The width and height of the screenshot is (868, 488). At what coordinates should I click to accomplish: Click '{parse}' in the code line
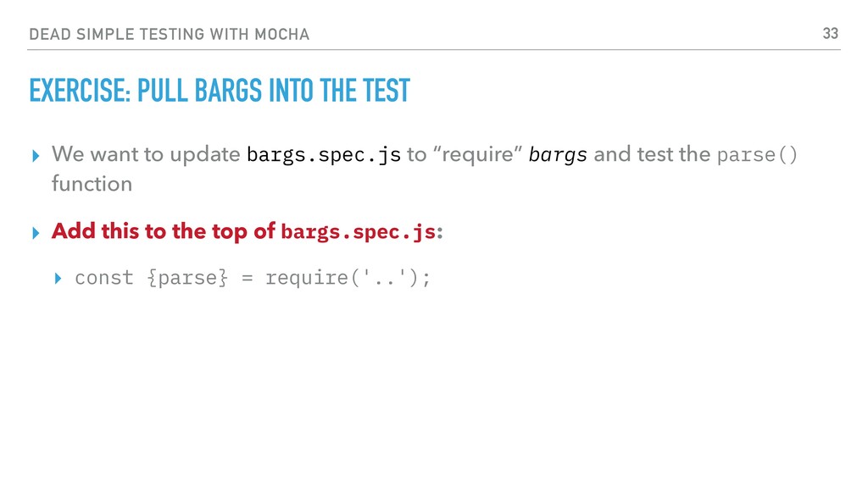coord(187,278)
